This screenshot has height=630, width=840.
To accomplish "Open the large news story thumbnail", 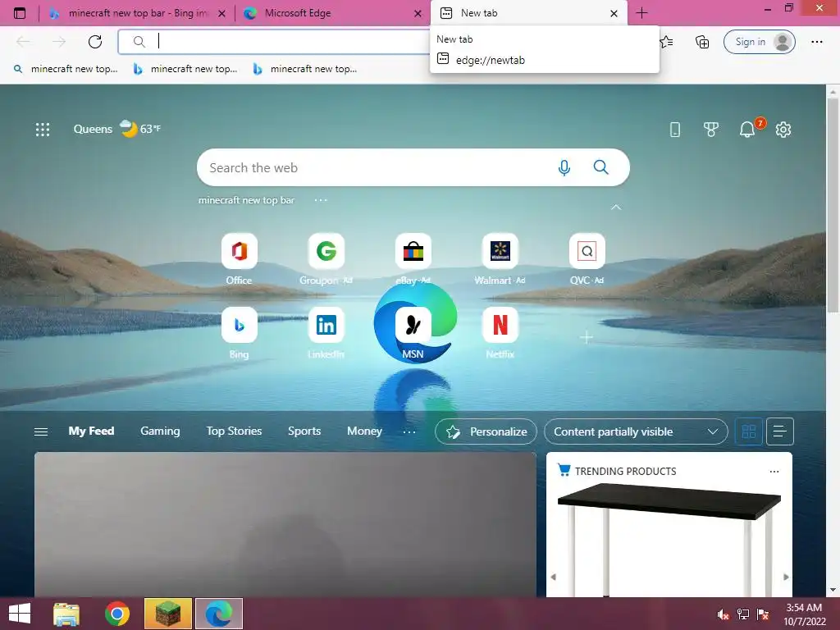I will (x=285, y=525).
